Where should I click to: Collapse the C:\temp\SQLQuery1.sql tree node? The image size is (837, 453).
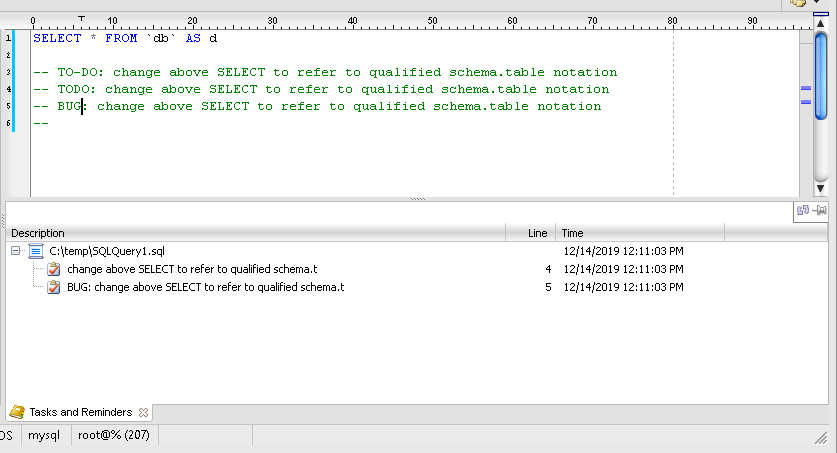point(15,251)
